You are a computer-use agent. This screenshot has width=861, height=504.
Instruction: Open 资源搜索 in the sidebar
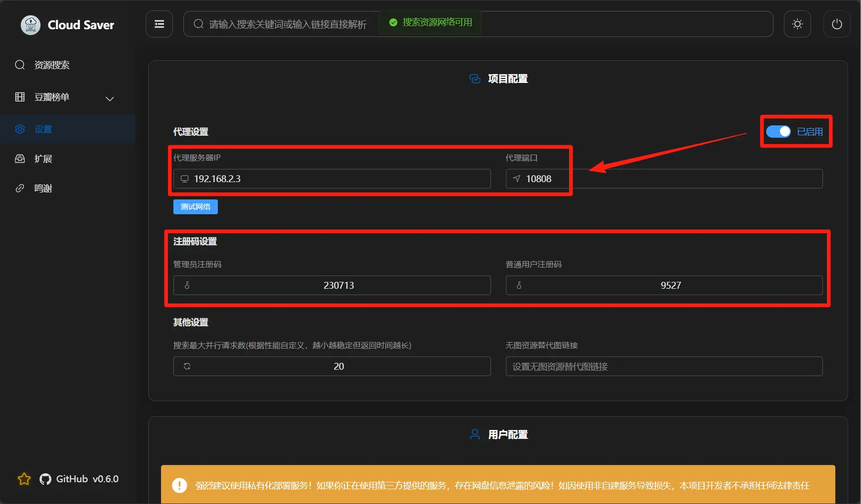[52, 65]
